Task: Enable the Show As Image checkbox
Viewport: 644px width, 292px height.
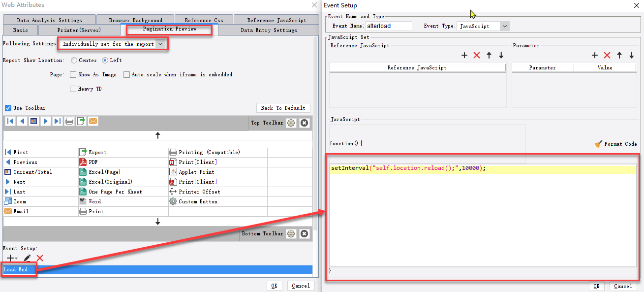Action: 73,75
